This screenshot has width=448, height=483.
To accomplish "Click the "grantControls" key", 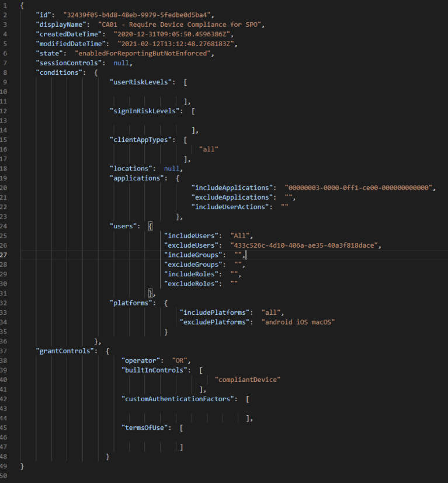I will click(64, 351).
